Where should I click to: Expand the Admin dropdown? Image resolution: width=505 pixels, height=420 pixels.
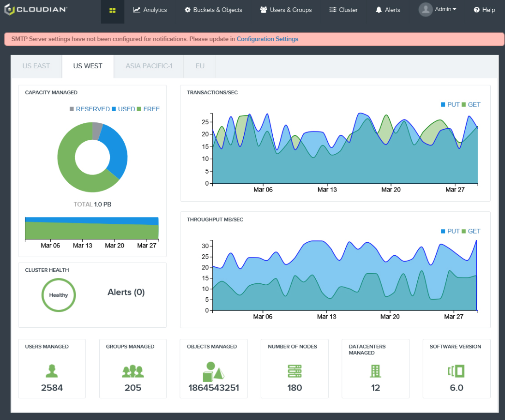coord(446,9)
